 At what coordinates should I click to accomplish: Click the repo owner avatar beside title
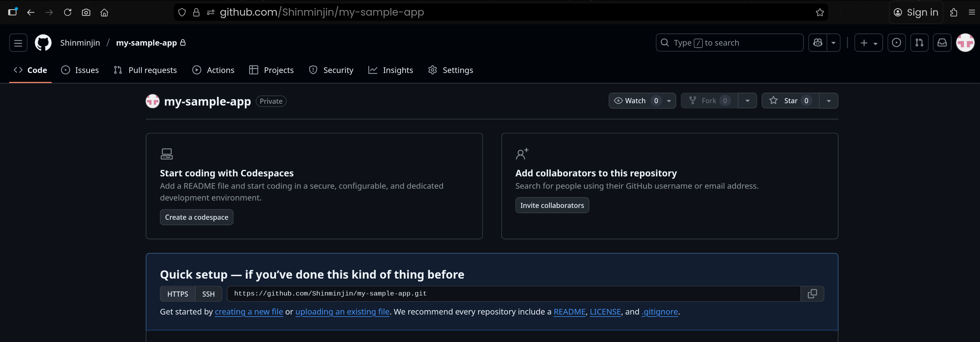click(153, 101)
